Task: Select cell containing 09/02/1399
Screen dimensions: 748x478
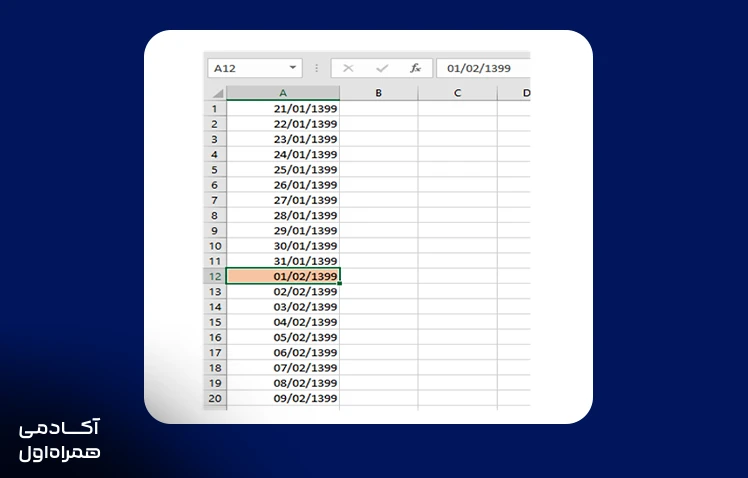Action: point(283,398)
